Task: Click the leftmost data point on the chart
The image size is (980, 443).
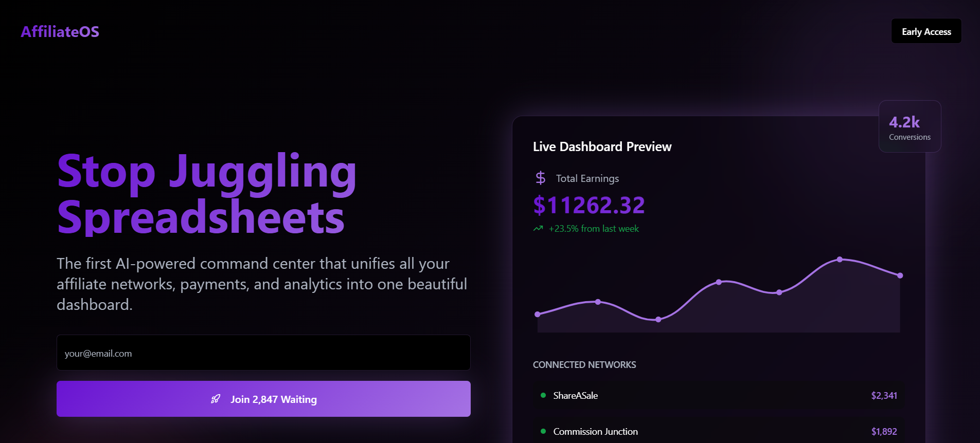Action: pyautogui.click(x=538, y=314)
